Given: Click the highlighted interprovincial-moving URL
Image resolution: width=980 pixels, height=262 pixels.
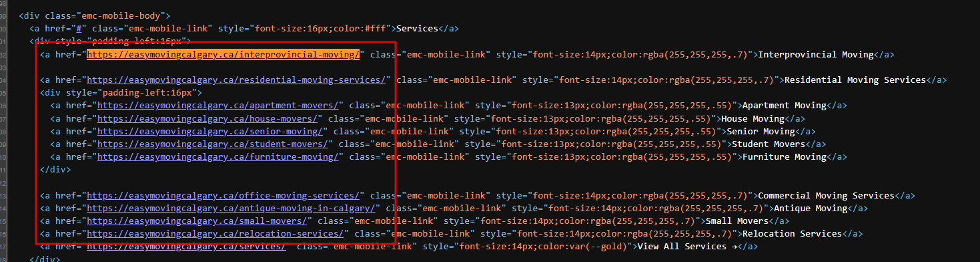Looking at the screenshot, I should pyautogui.click(x=223, y=54).
